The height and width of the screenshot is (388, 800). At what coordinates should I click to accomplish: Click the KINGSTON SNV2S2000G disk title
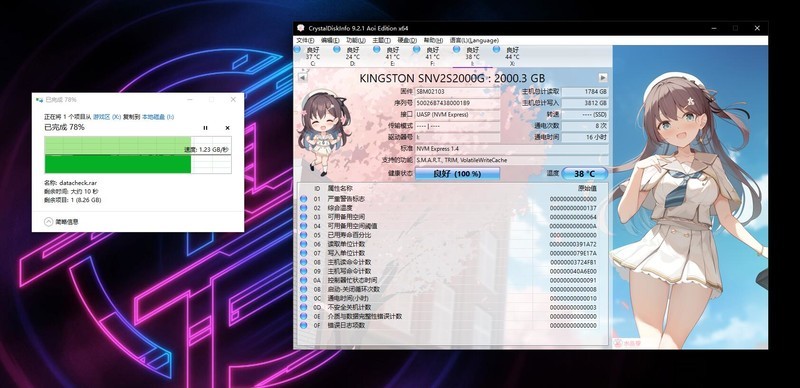(x=452, y=78)
